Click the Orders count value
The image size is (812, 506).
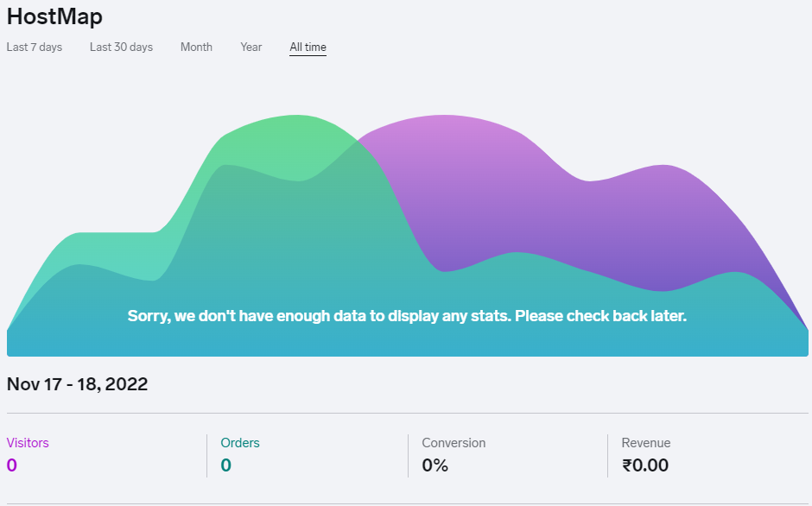point(225,465)
